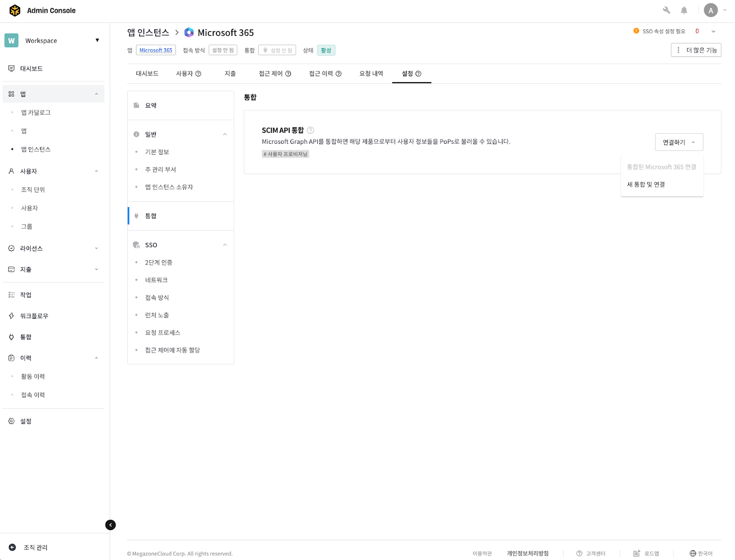735x560 pixels.
Task: Click the 고객센터 help icon in footer
Action: [x=579, y=554]
